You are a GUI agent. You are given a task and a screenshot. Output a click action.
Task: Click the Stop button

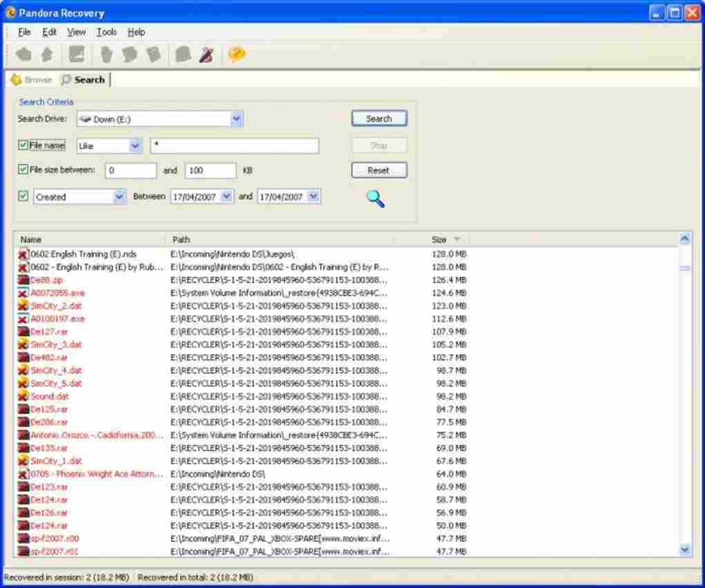[379, 145]
